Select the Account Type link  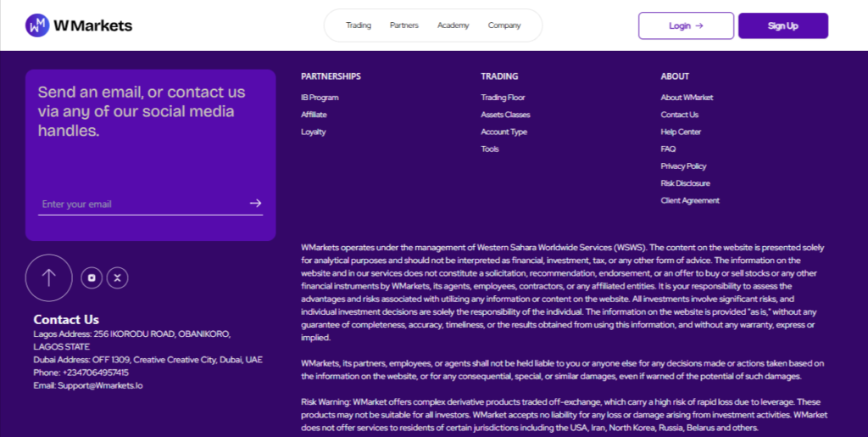[504, 132]
